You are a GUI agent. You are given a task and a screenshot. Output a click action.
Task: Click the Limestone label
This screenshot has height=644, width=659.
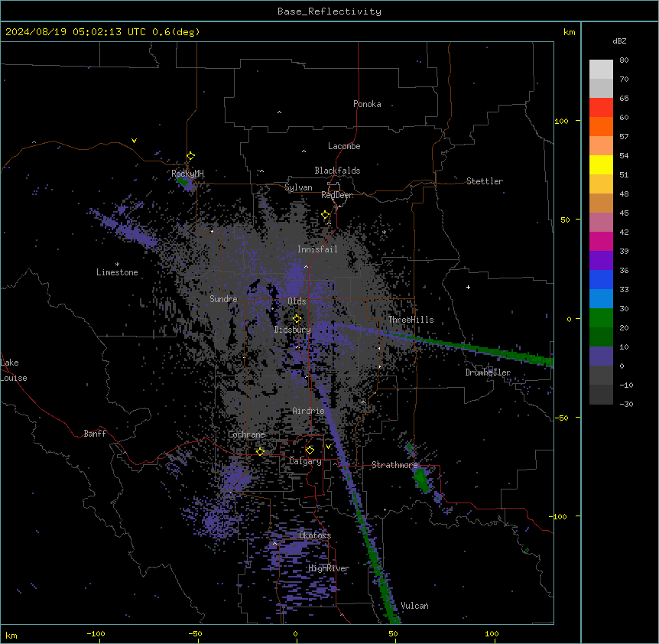pyautogui.click(x=117, y=272)
